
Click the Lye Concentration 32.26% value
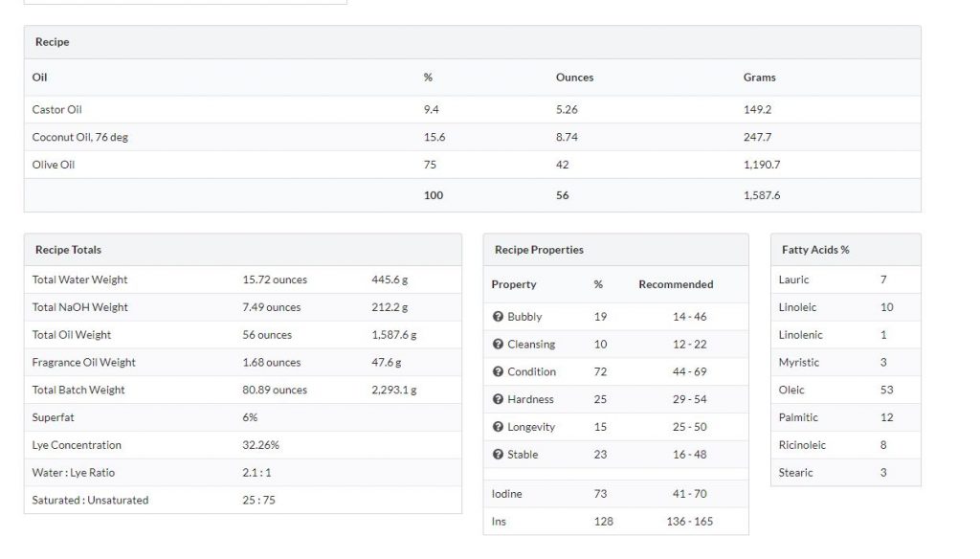click(x=260, y=444)
